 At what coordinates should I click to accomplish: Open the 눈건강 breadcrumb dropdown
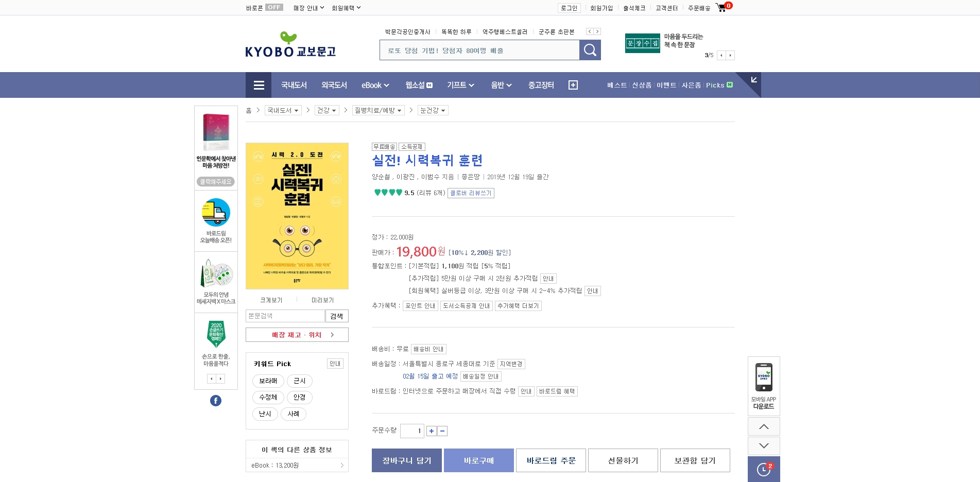(x=433, y=110)
